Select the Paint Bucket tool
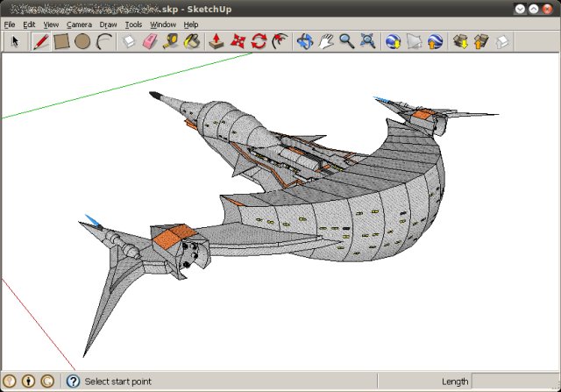The width and height of the screenshot is (561, 392). click(x=190, y=41)
